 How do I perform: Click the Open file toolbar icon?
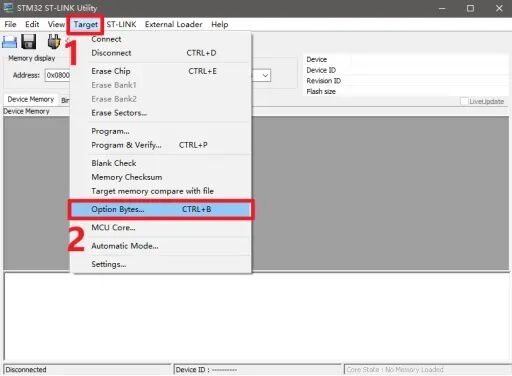coord(9,42)
